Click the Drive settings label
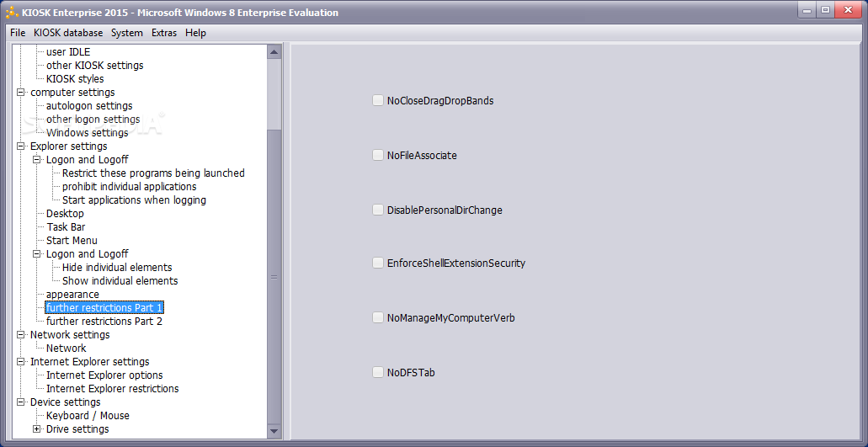 77,429
